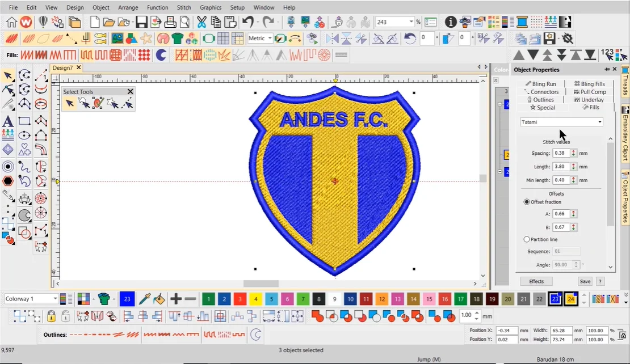
Task: Switch to the Fills properties tab
Action: click(591, 107)
